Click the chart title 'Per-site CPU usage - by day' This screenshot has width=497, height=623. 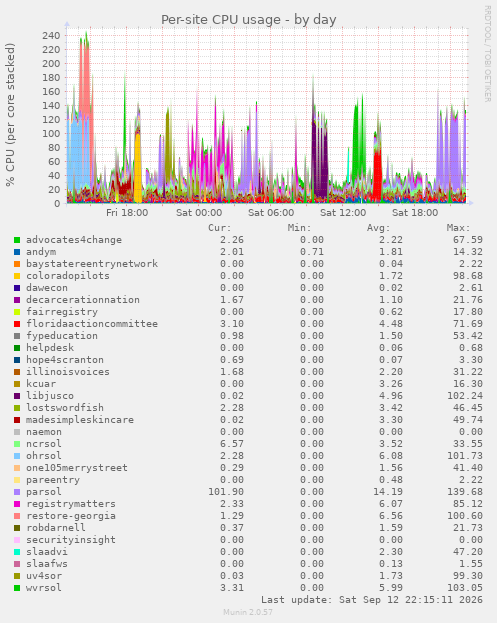[x=249, y=20]
